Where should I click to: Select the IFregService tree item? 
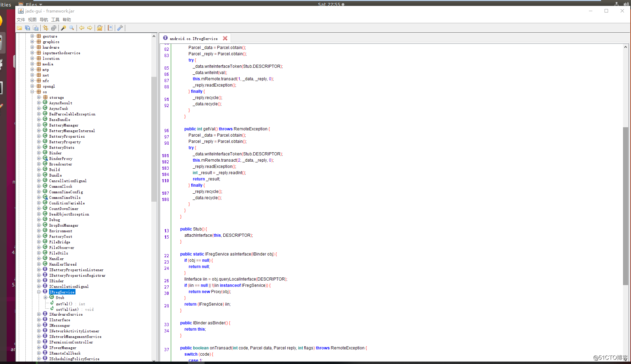[62, 292]
